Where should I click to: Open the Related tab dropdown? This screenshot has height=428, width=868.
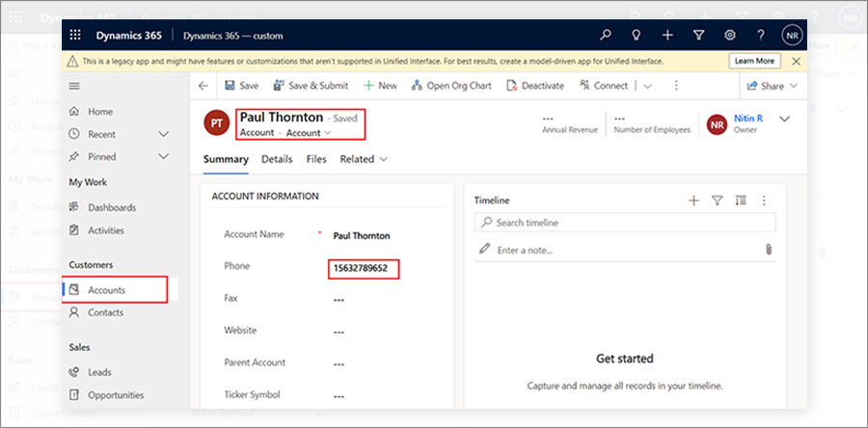[x=364, y=159]
